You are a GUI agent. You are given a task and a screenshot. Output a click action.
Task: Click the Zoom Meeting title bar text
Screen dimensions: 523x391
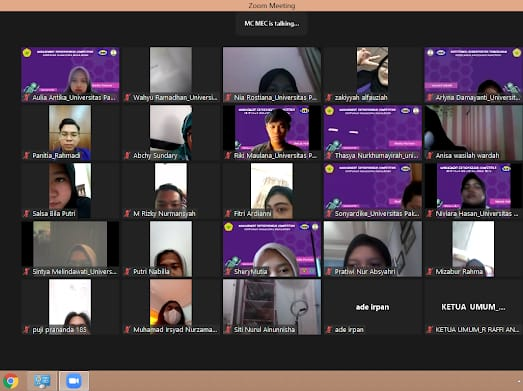click(272, 6)
